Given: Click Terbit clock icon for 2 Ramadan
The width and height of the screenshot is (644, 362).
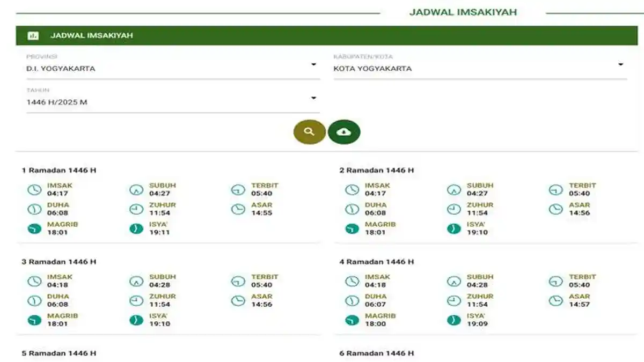Looking at the screenshot, I should pyautogui.click(x=556, y=190).
